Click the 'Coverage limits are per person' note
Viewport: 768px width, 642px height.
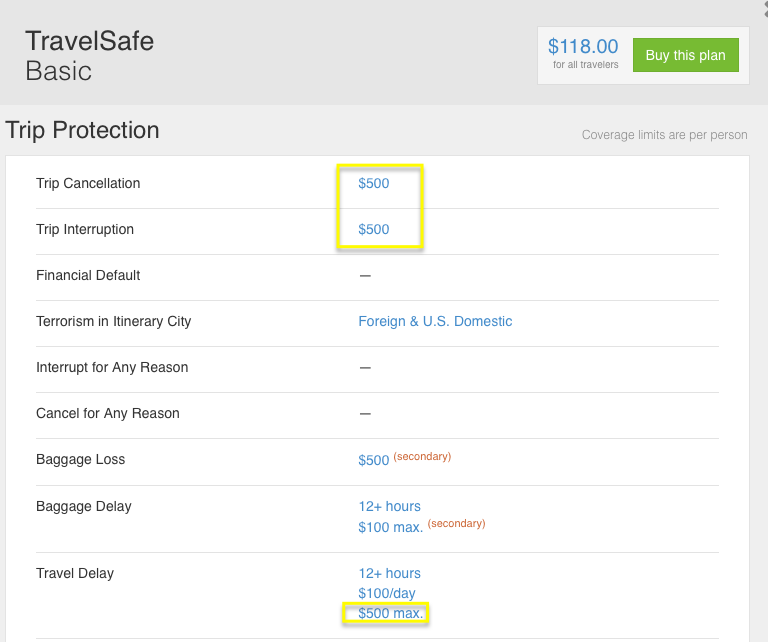[665, 135]
